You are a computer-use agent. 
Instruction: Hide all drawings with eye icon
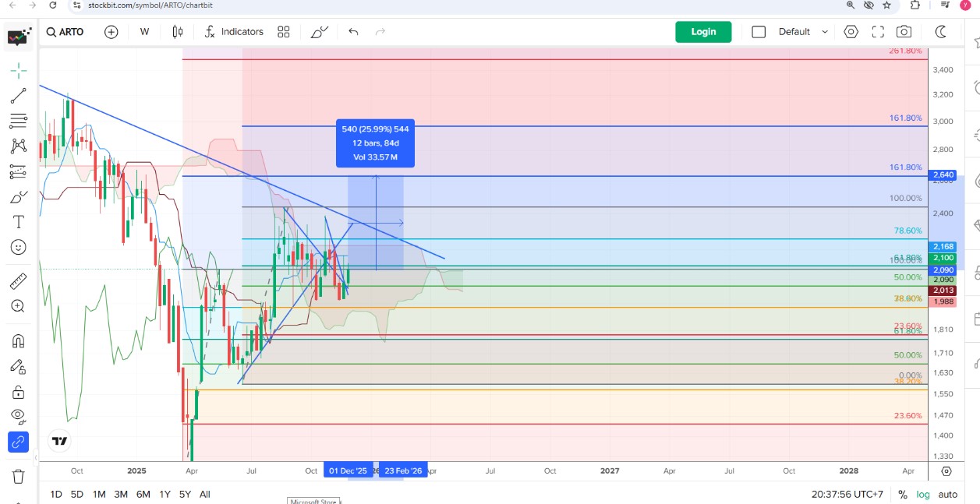19,416
